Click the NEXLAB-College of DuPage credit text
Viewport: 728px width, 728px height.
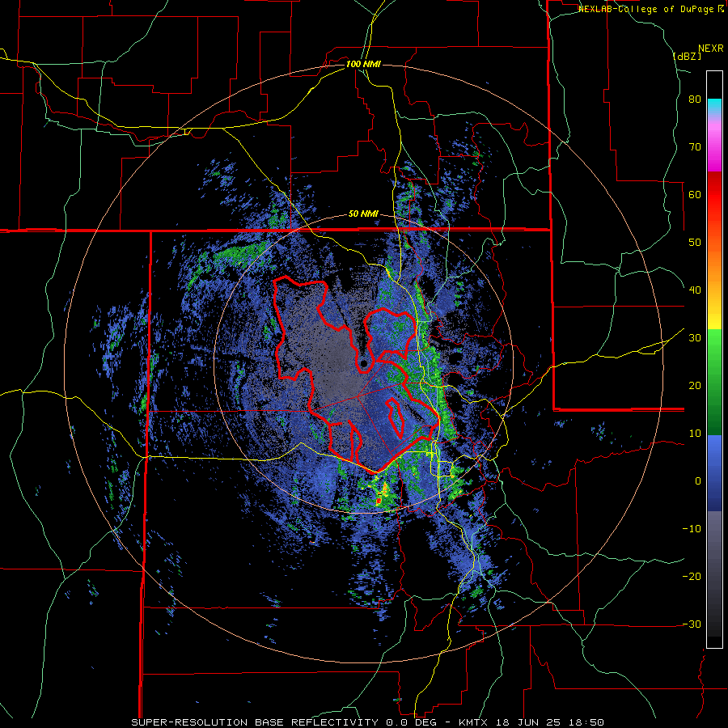coord(650,9)
